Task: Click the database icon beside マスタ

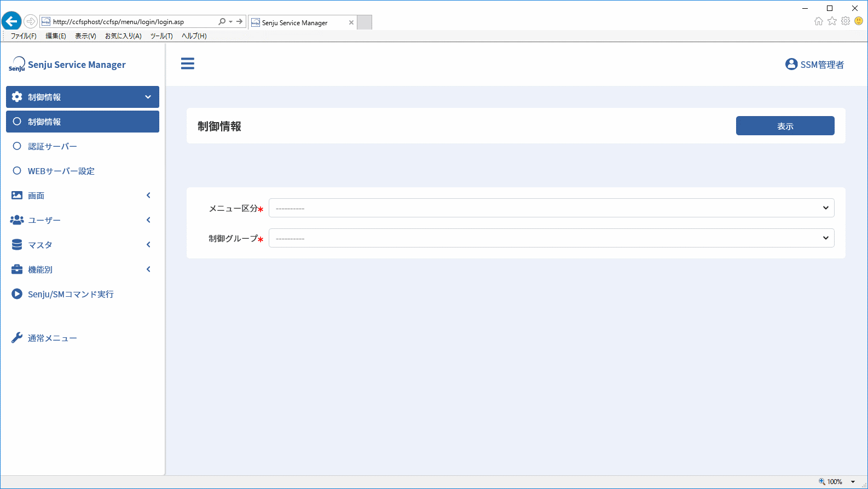Action: point(17,245)
